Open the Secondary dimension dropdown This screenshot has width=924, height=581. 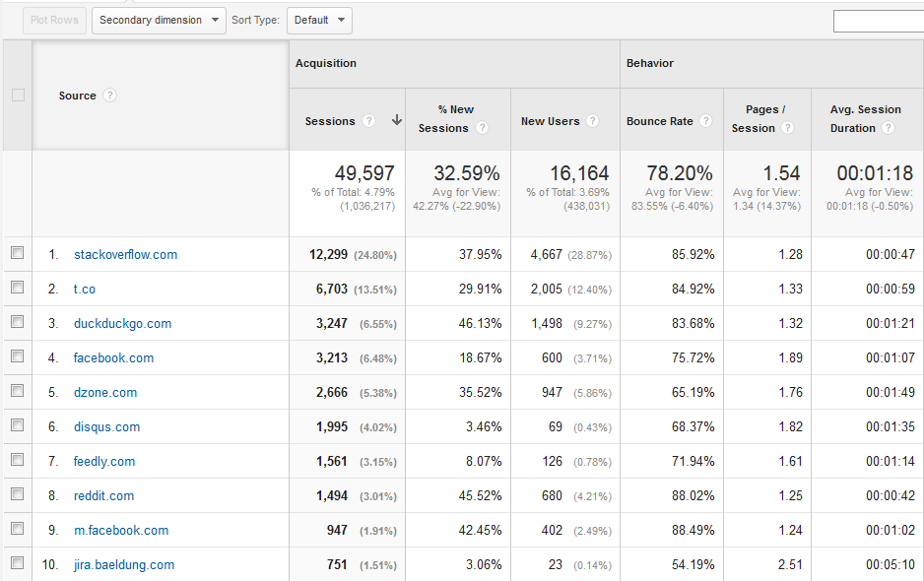click(159, 21)
